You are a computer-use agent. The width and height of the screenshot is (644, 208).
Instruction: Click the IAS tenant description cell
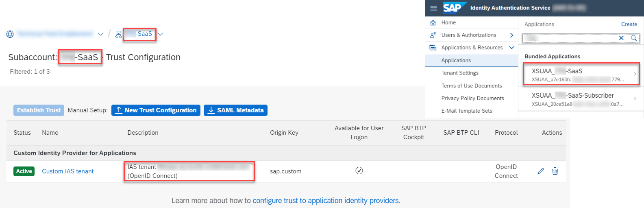pyautogui.click(x=189, y=171)
